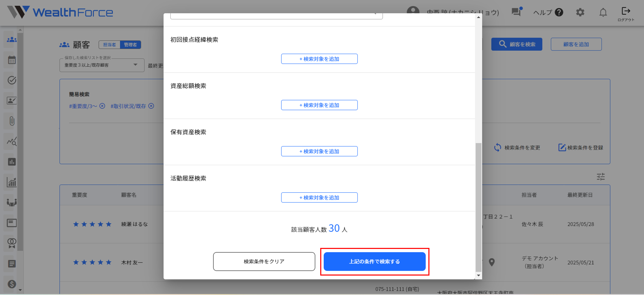644x295 pixels.
Task: Click the table column filter settings icon
Action: click(601, 177)
